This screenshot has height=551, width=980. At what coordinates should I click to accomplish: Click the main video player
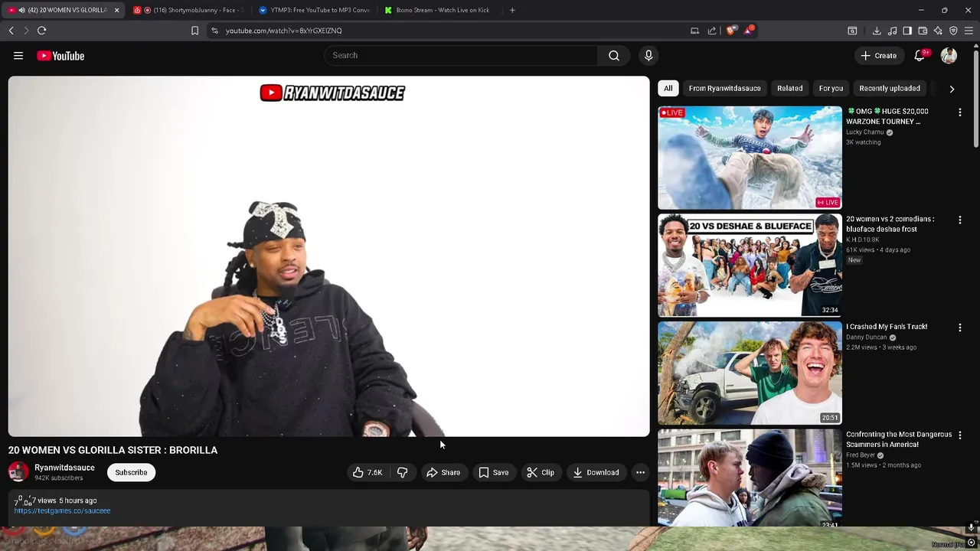pos(328,256)
